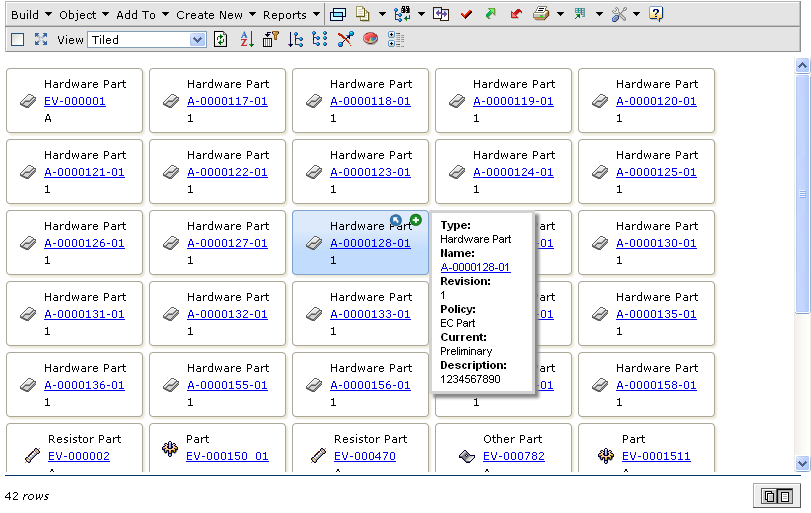Expand the dropdown arrow next to the printer icon
Viewport: 811px width, 513px height.
(x=560, y=15)
